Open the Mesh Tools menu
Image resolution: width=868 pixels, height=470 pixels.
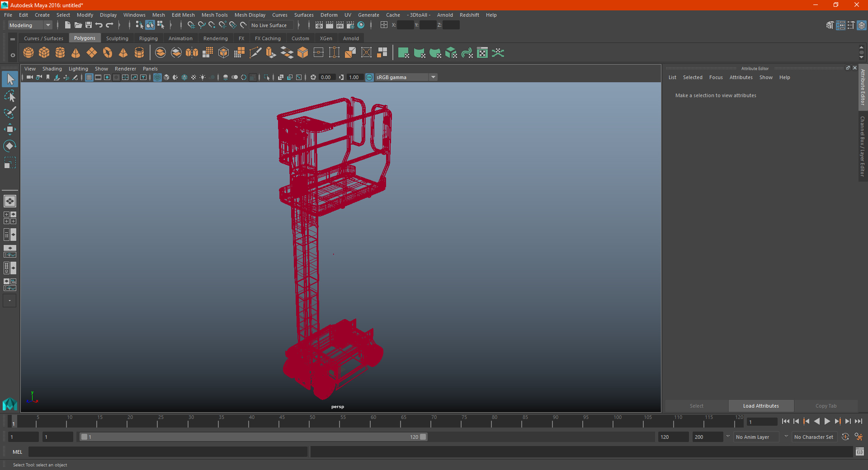(215, 15)
